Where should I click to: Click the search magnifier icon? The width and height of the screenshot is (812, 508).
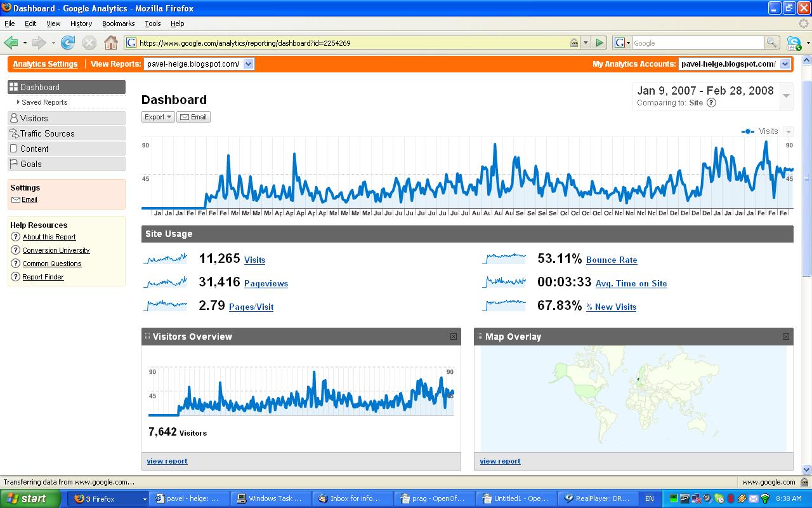pos(772,43)
